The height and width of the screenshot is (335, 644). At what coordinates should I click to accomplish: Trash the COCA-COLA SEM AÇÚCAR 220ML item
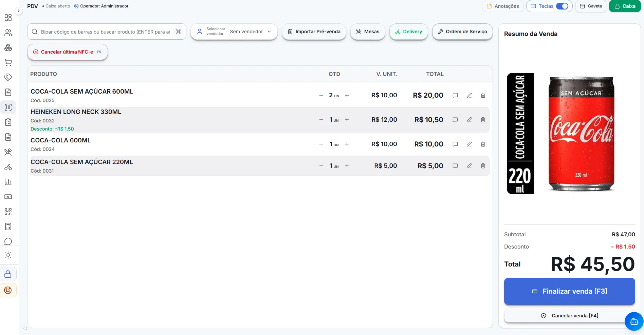click(x=483, y=166)
